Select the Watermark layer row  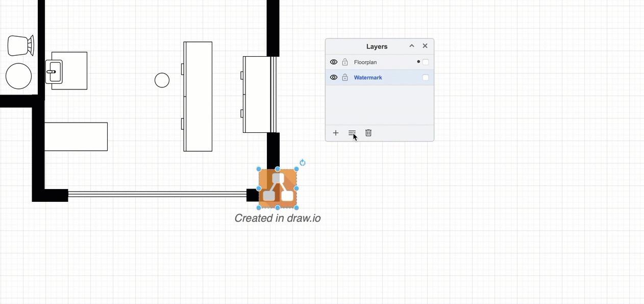tap(368, 77)
